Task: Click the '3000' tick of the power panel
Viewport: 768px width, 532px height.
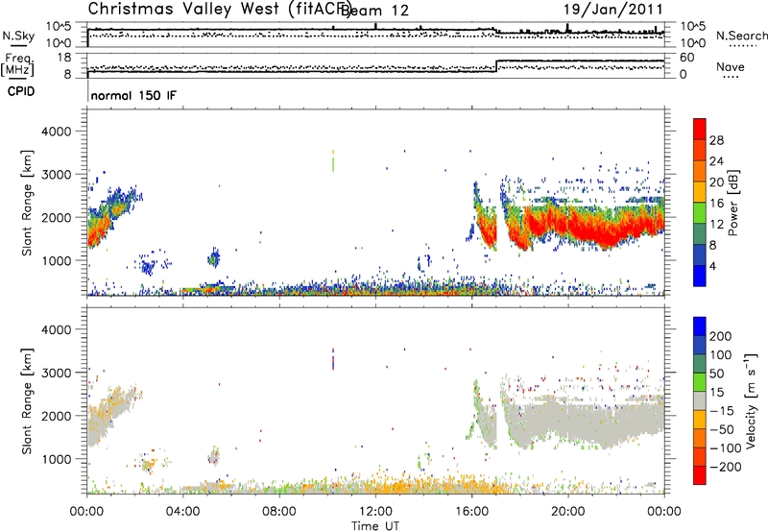Action: click(x=57, y=175)
